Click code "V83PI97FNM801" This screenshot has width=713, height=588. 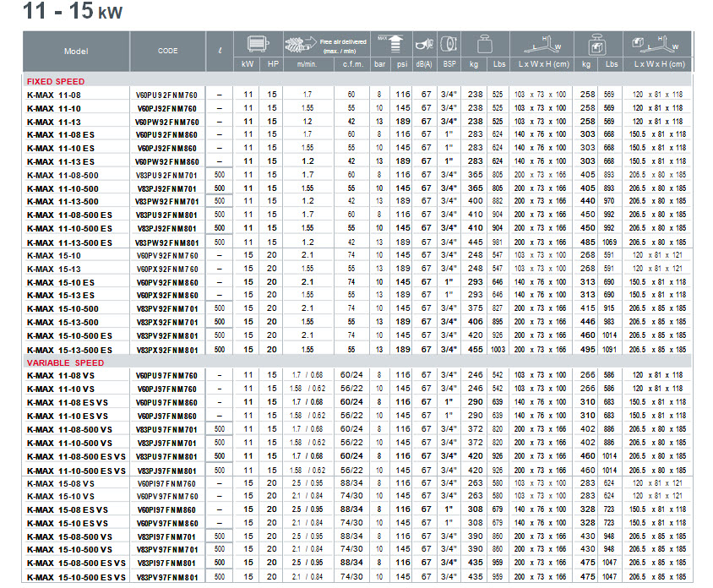tap(167, 563)
